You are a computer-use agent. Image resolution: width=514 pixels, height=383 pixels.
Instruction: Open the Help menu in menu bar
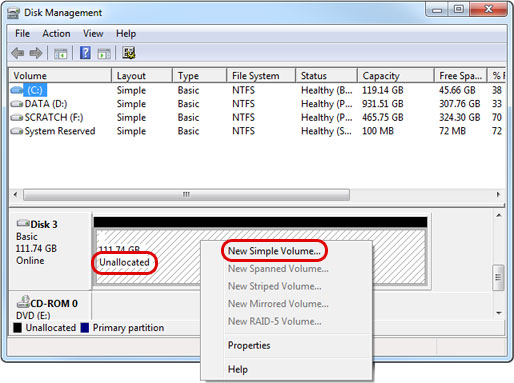126,34
